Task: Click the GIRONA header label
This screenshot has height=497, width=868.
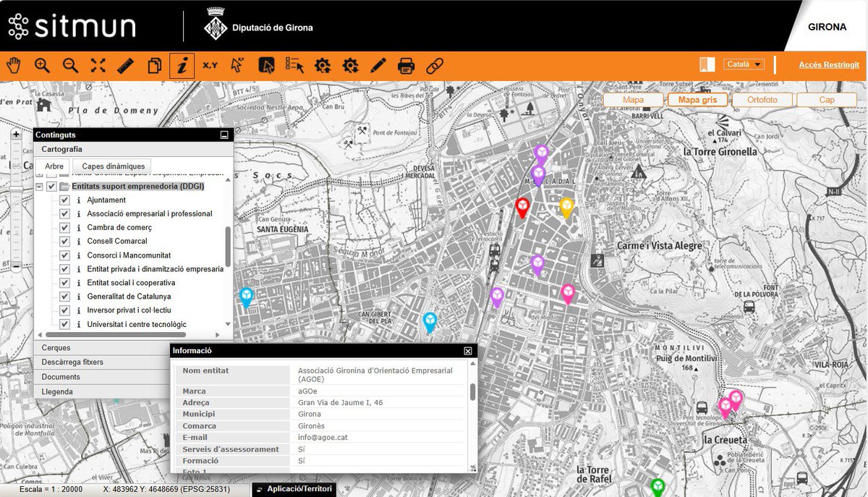Action: point(827,27)
